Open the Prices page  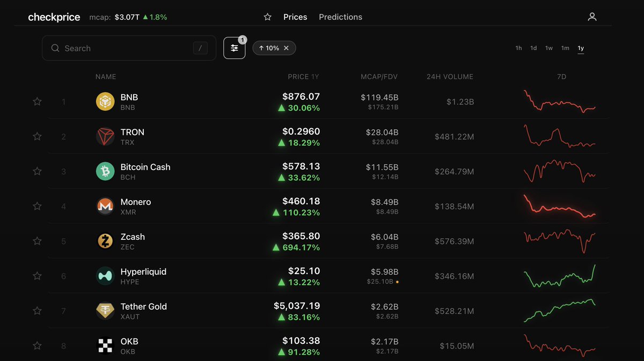295,17
